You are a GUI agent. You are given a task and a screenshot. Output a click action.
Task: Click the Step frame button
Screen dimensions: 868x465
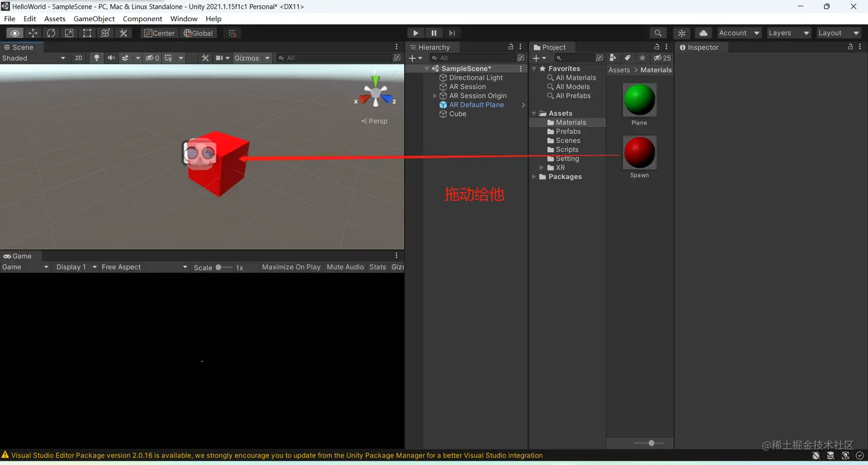(452, 33)
